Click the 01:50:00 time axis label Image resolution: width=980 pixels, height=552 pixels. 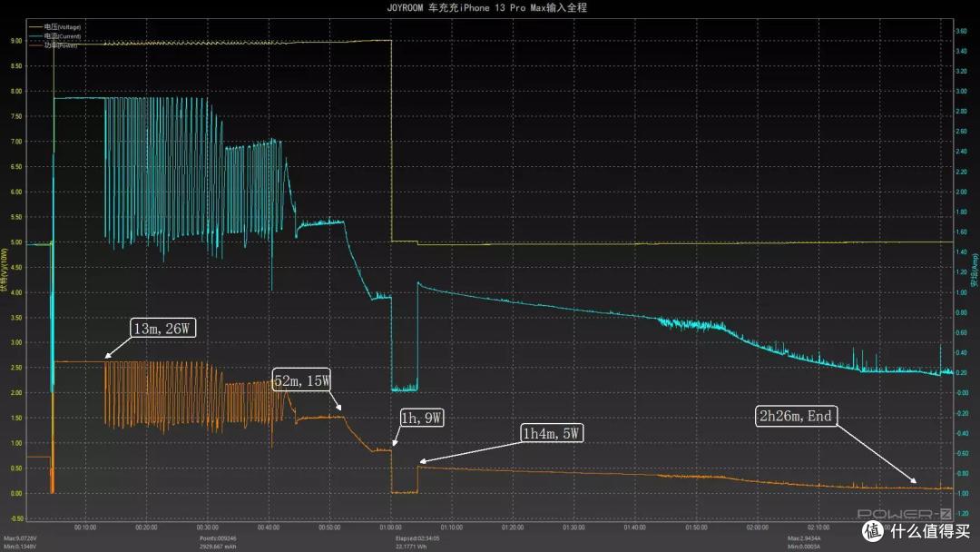696,527
